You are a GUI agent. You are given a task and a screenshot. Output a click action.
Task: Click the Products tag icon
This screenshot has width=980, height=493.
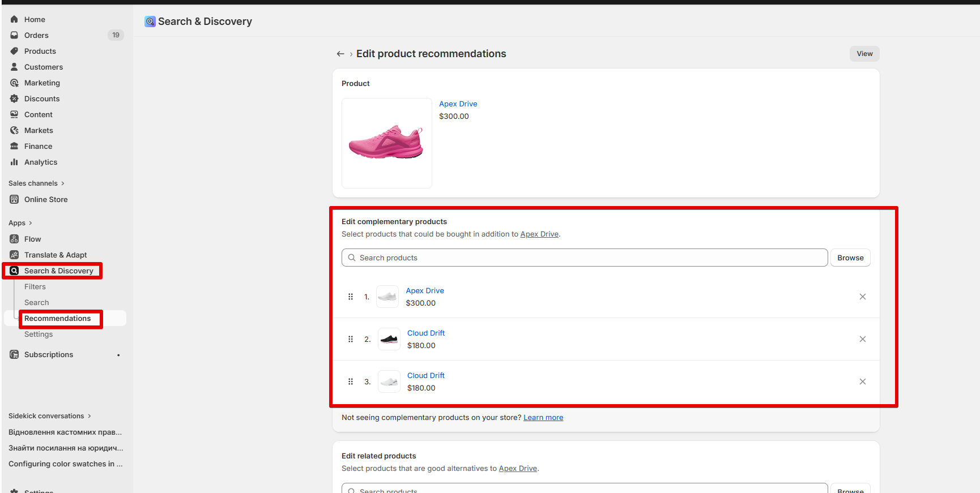(14, 51)
